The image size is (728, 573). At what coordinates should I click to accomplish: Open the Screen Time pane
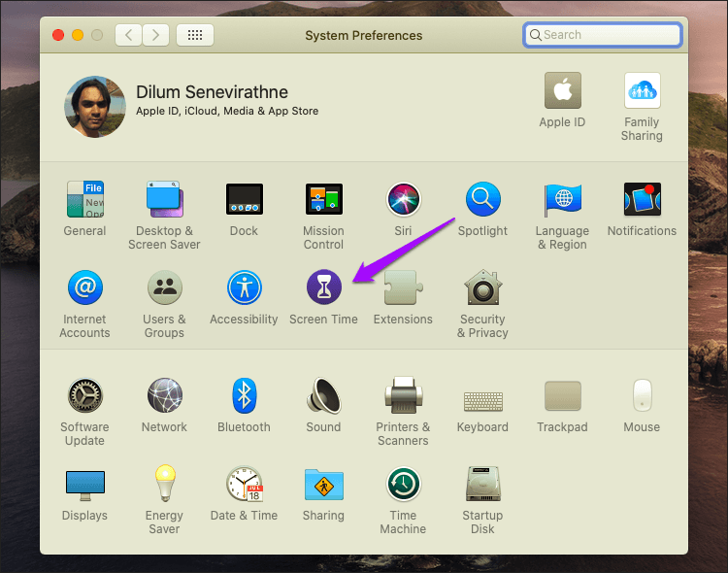323,287
